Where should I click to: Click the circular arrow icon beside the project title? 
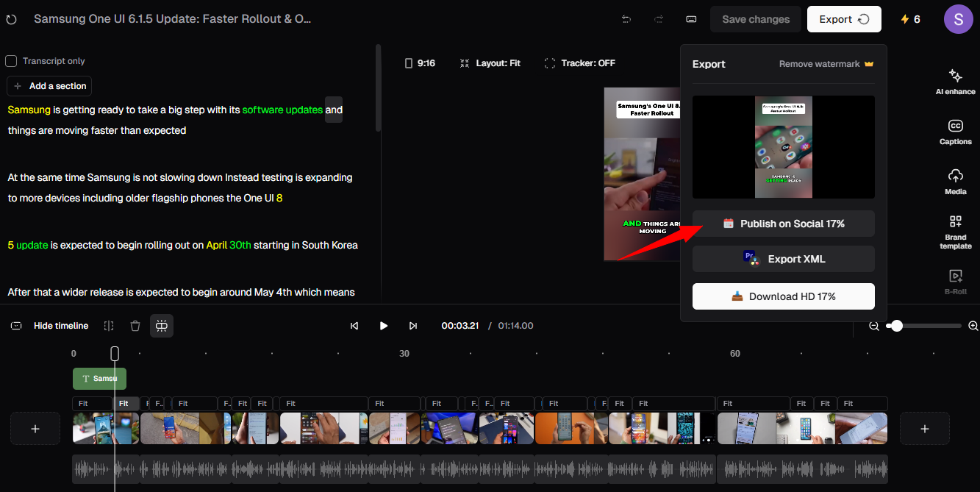[x=11, y=19]
